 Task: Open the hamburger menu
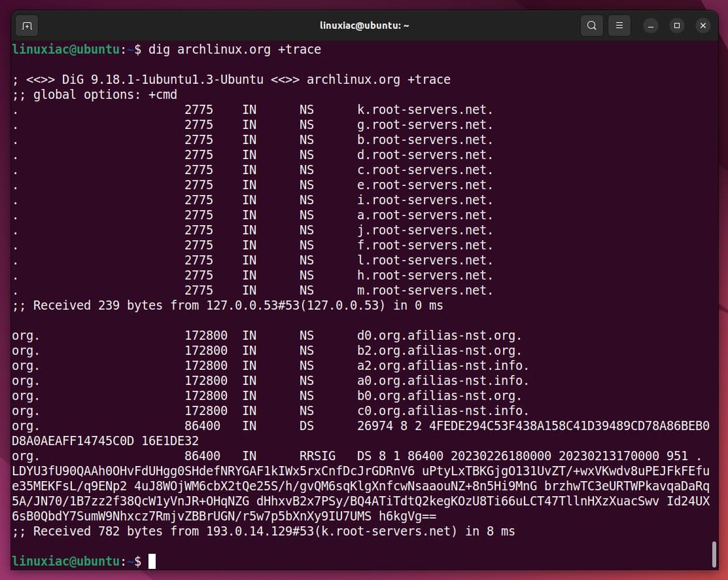coord(619,26)
